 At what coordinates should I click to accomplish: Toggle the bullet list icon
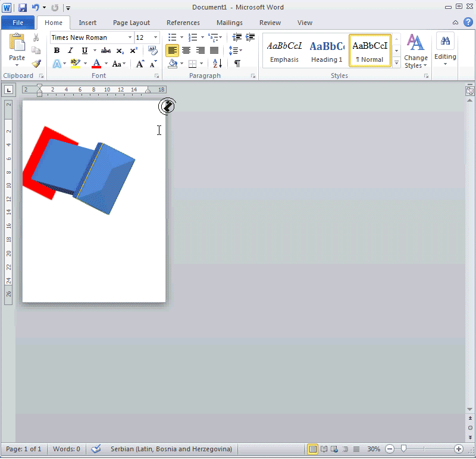click(172, 37)
